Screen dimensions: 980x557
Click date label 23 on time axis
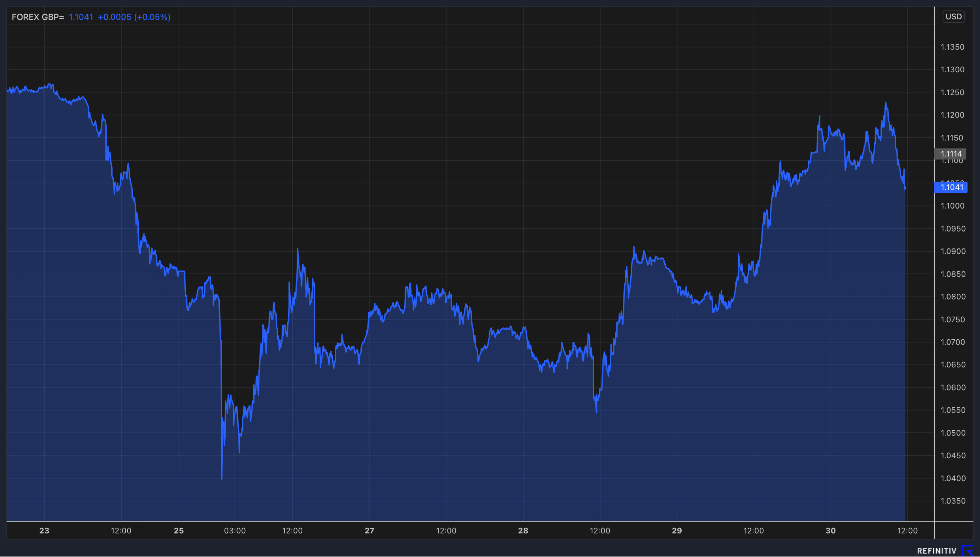[x=45, y=531]
